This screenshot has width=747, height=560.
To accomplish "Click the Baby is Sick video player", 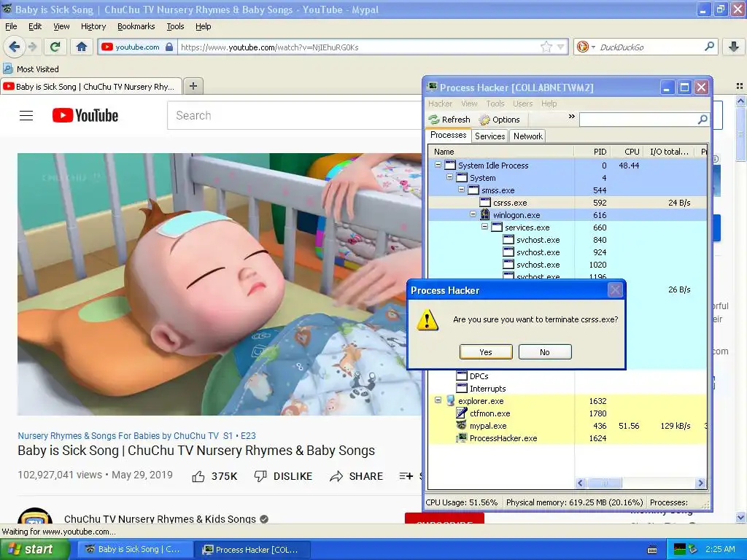I will coord(220,284).
